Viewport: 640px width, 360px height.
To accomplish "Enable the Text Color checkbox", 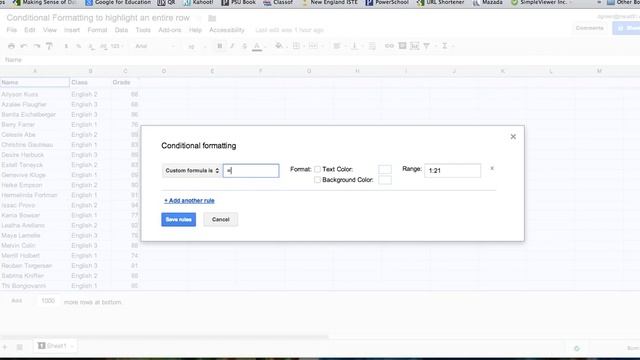I will click(317, 169).
